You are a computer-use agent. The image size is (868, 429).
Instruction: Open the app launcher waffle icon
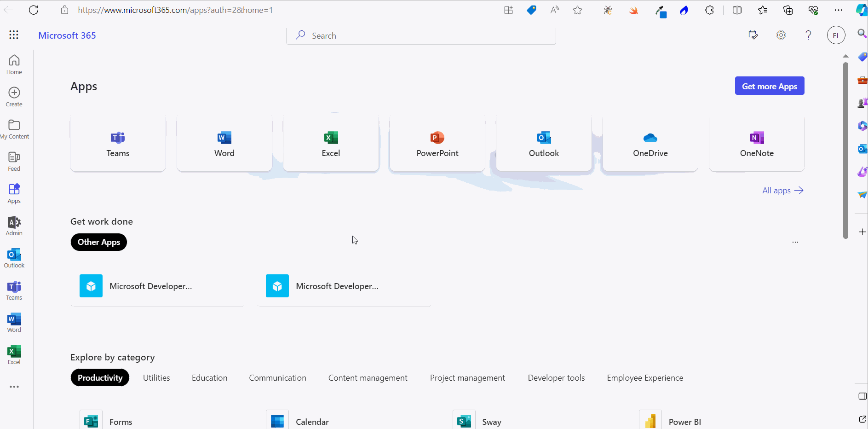point(14,35)
